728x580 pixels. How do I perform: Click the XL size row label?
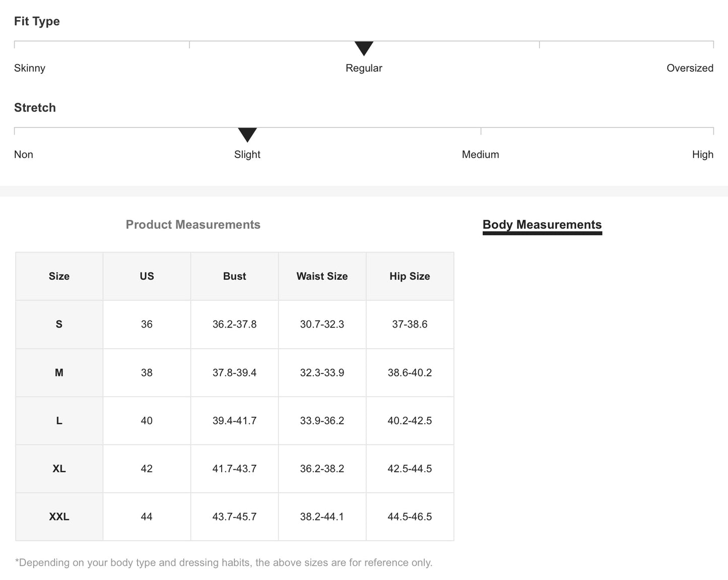click(59, 469)
